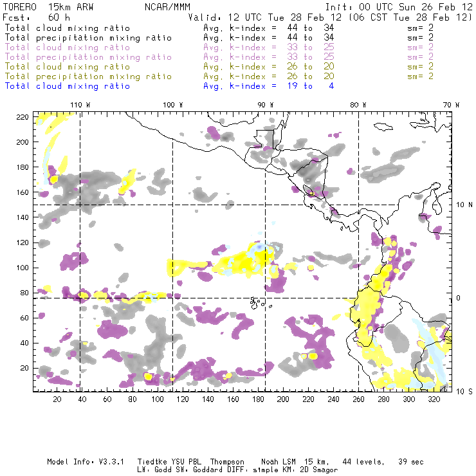
Task: Click the '80 W' longitude label
Action: coord(358,105)
